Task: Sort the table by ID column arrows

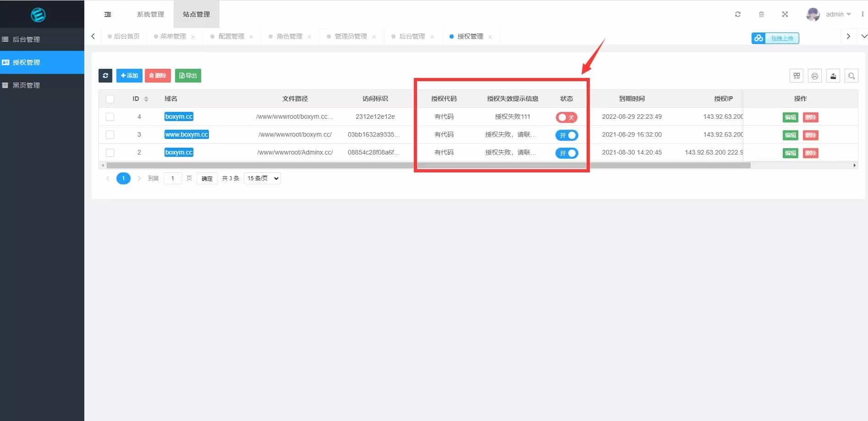Action: click(x=146, y=99)
